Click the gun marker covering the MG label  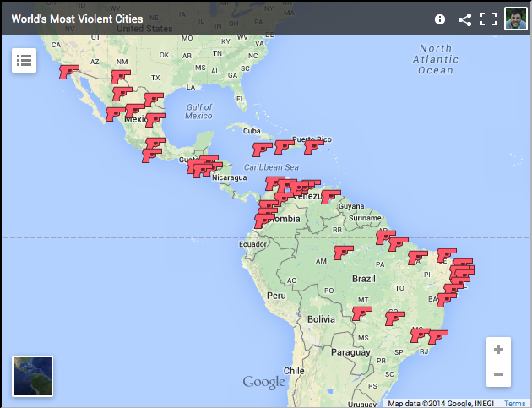tap(420, 335)
